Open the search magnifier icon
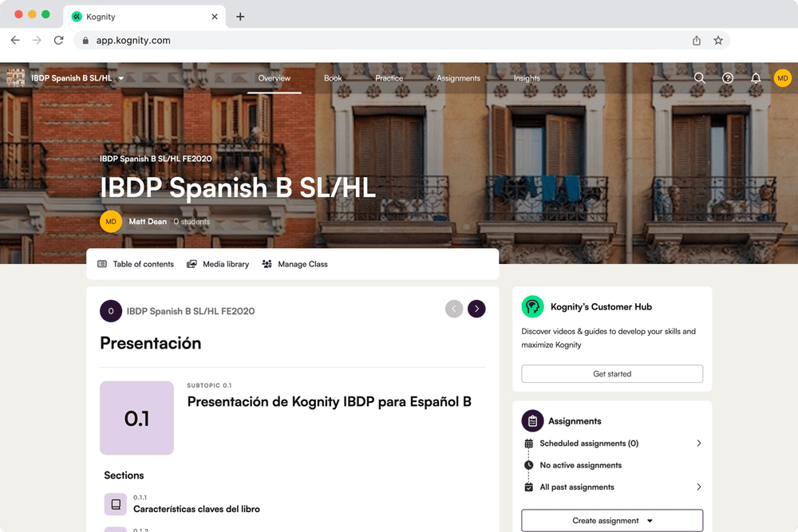The width and height of the screenshot is (798, 532). click(x=700, y=77)
